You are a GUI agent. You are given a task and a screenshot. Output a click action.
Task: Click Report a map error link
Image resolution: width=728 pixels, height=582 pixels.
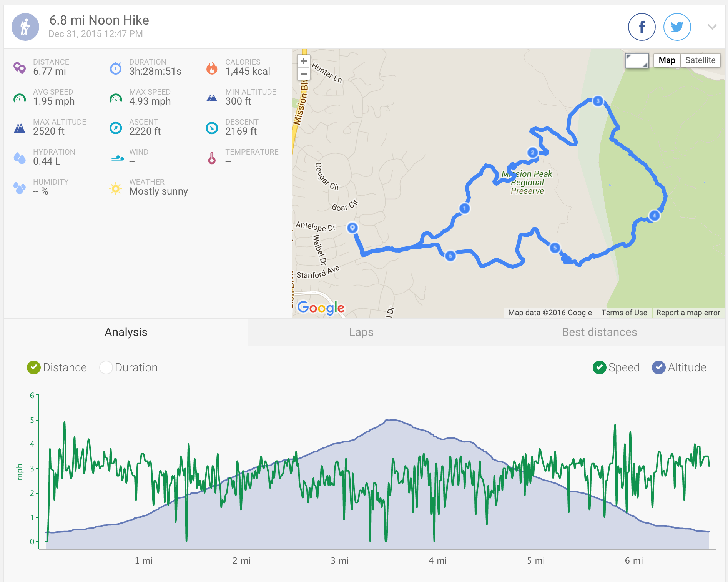(688, 313)
